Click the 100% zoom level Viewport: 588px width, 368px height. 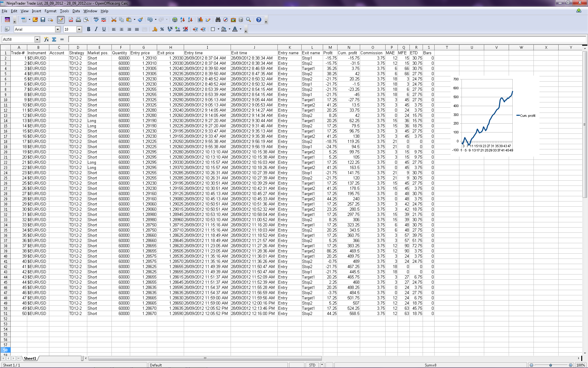pos(581,365)
